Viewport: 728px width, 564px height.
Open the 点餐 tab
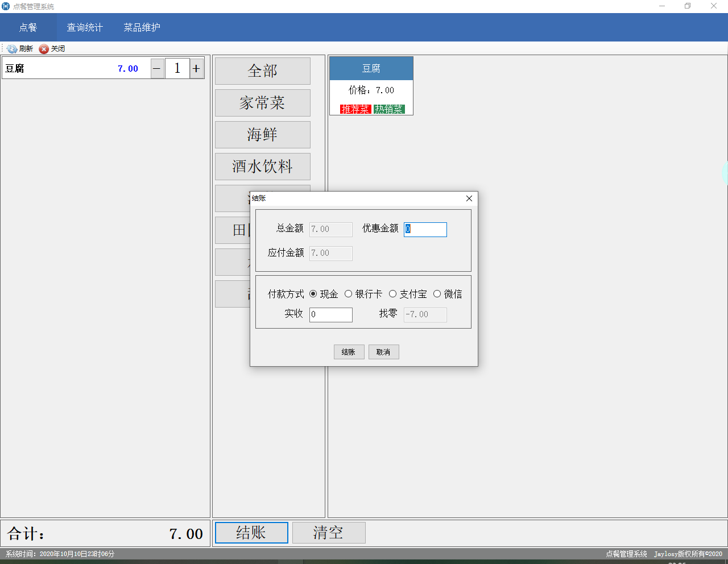28,27
